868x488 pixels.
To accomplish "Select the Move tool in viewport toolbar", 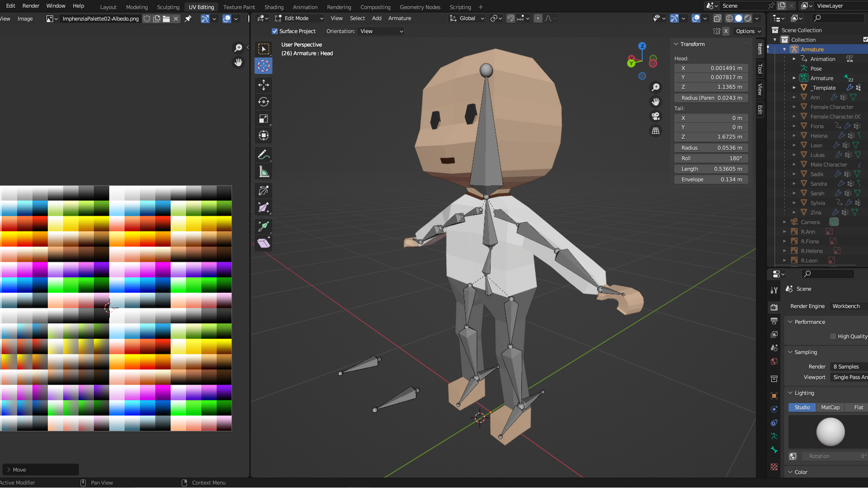I will click(263, 85).
